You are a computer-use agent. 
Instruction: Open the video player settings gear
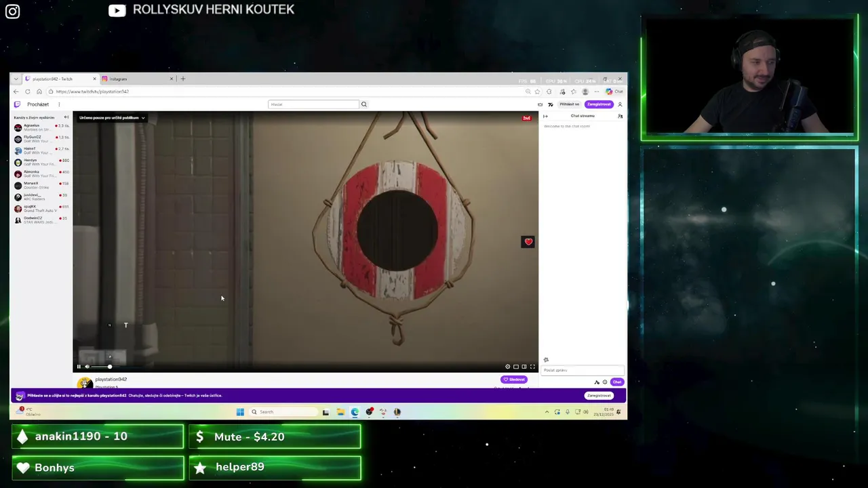coord(507,367)
